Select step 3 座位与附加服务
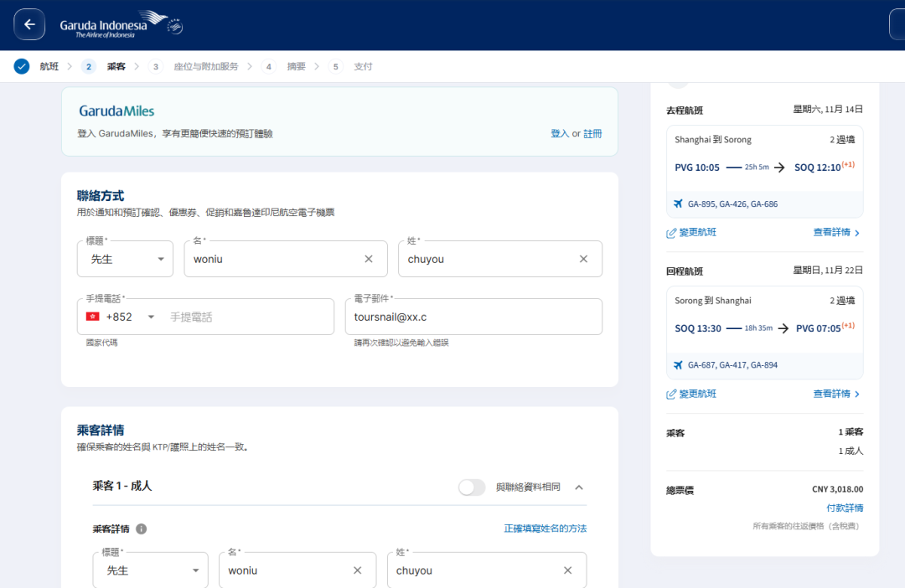 [x=206, y=66]
